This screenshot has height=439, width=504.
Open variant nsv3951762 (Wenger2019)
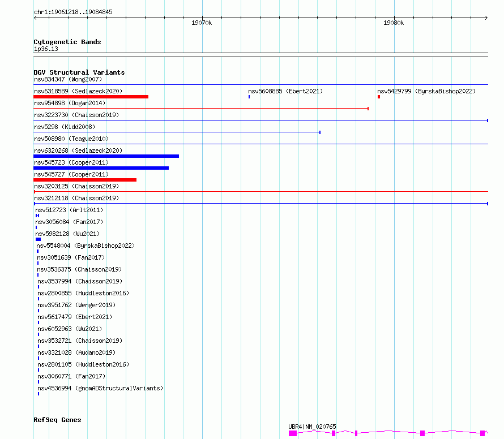click(x=76, y=305)
